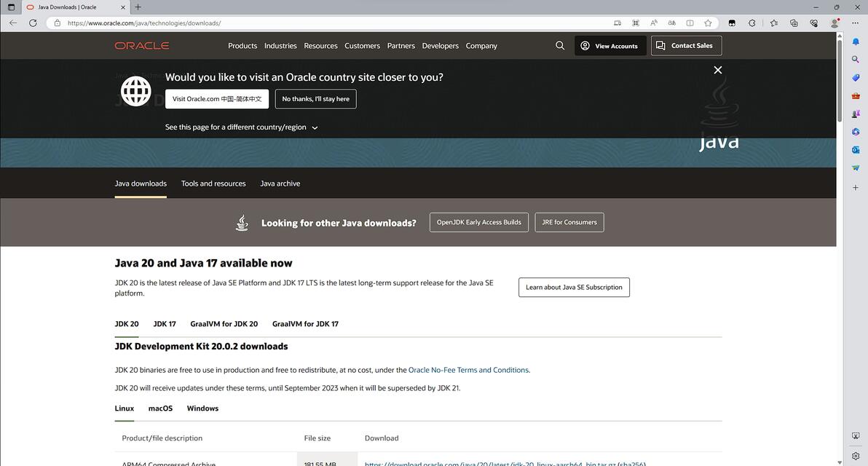Select GraalVM for JDK 17 tab
868x466 pixels.
(x=305, y=324)
